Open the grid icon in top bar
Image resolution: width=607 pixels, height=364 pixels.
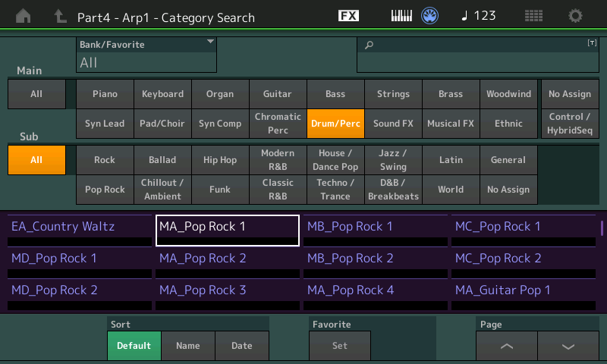[533, 16]
